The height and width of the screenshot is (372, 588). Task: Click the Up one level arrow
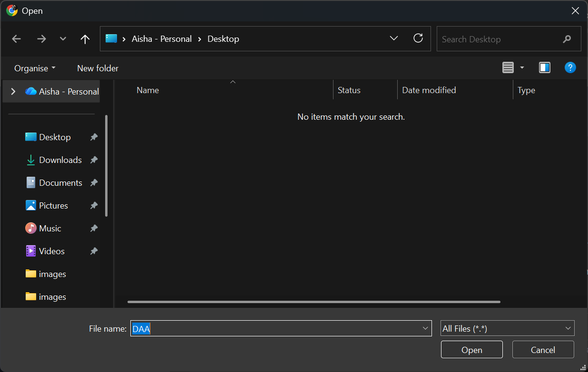85,39
